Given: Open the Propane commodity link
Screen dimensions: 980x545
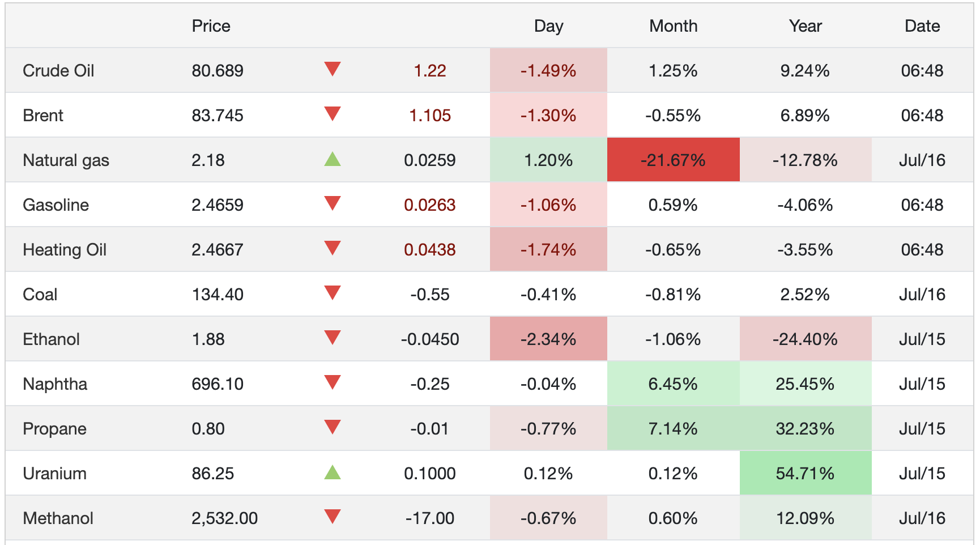Looking at the screenshot, I should (54, 429).
